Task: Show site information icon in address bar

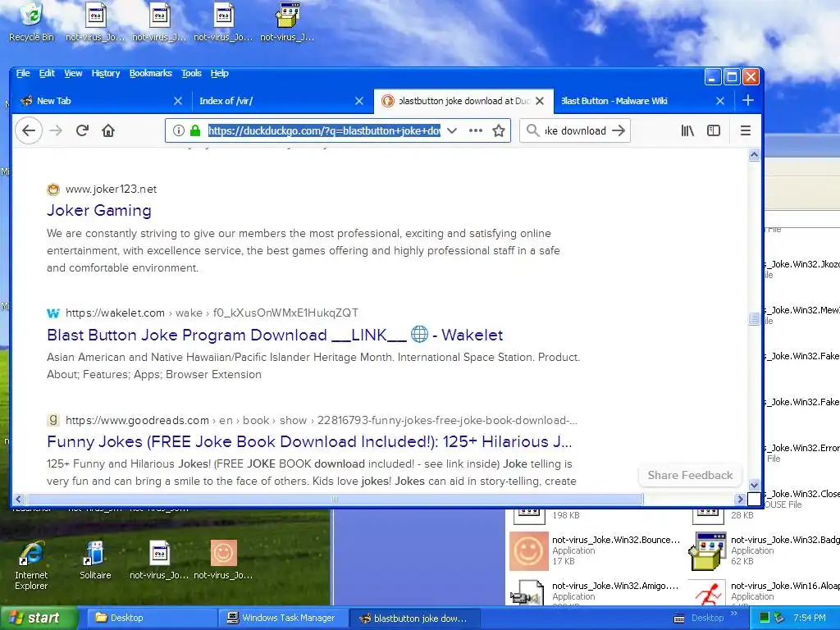Action: pyautogui.click(x=178, y=130)
